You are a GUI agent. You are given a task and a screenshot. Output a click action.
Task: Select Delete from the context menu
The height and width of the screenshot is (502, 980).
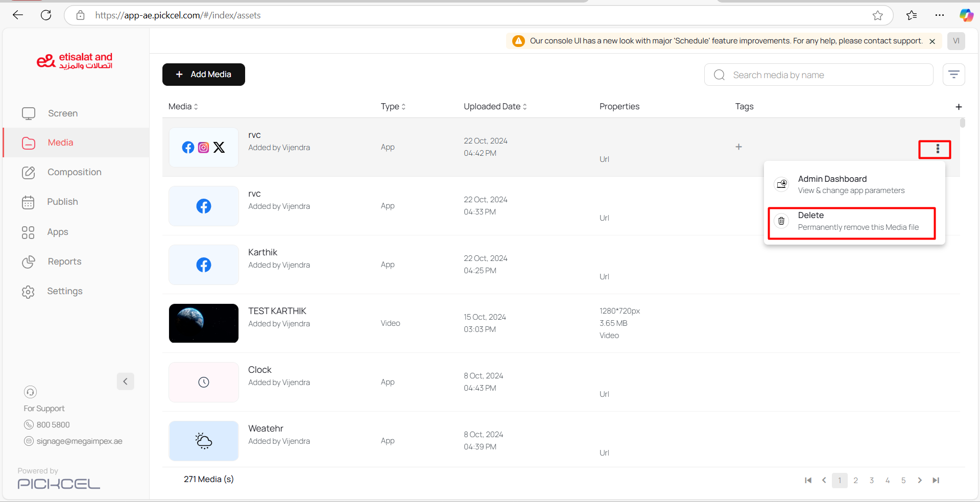851,221
